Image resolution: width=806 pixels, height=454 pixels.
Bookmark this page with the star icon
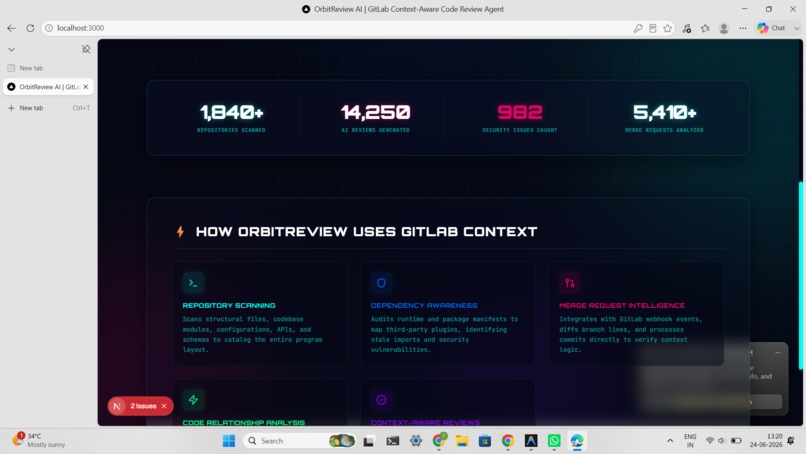pos(667,28)
